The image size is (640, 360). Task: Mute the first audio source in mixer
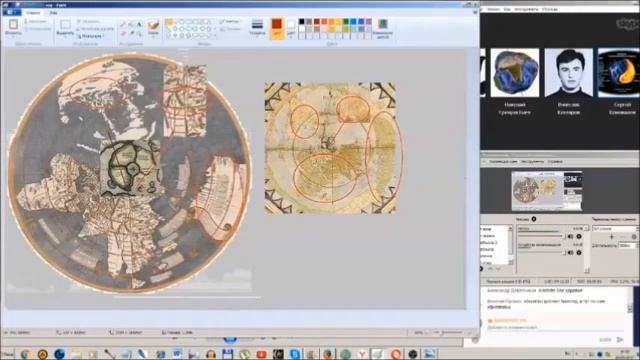pos(570,236)
